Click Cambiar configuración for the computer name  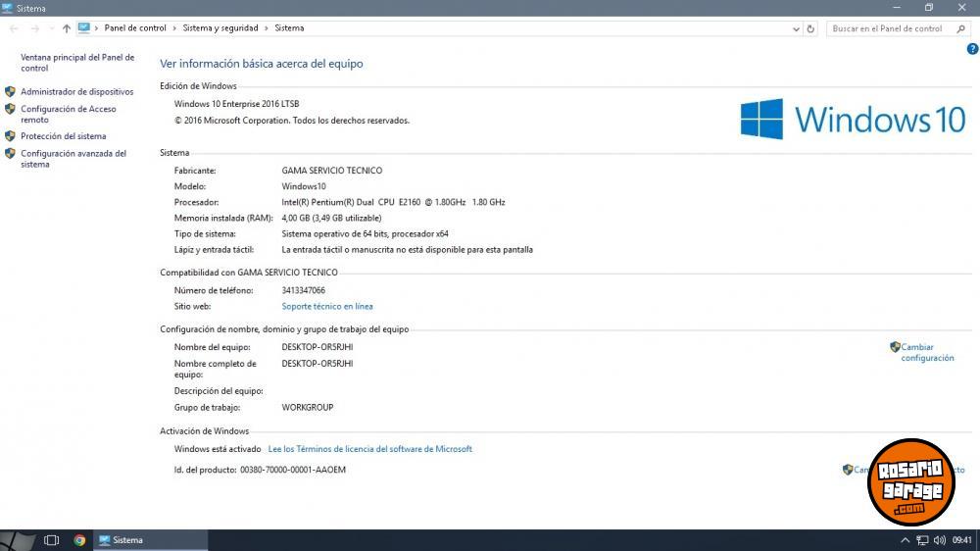(x=926, y=353)
